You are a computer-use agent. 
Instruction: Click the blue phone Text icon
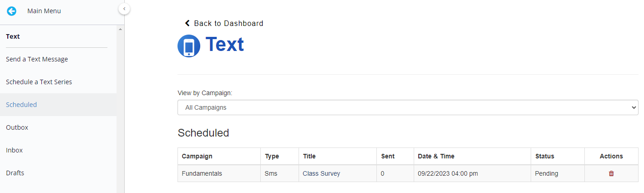(x=189, y=46)
